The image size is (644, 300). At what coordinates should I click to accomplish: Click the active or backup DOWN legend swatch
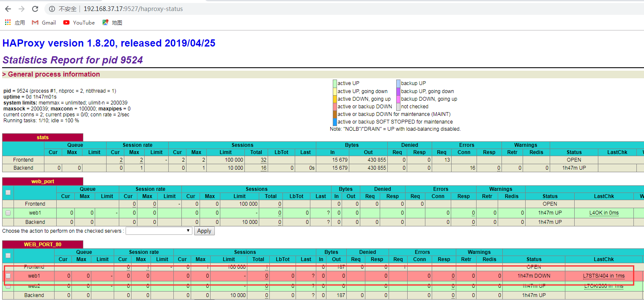tap(335, 106)
